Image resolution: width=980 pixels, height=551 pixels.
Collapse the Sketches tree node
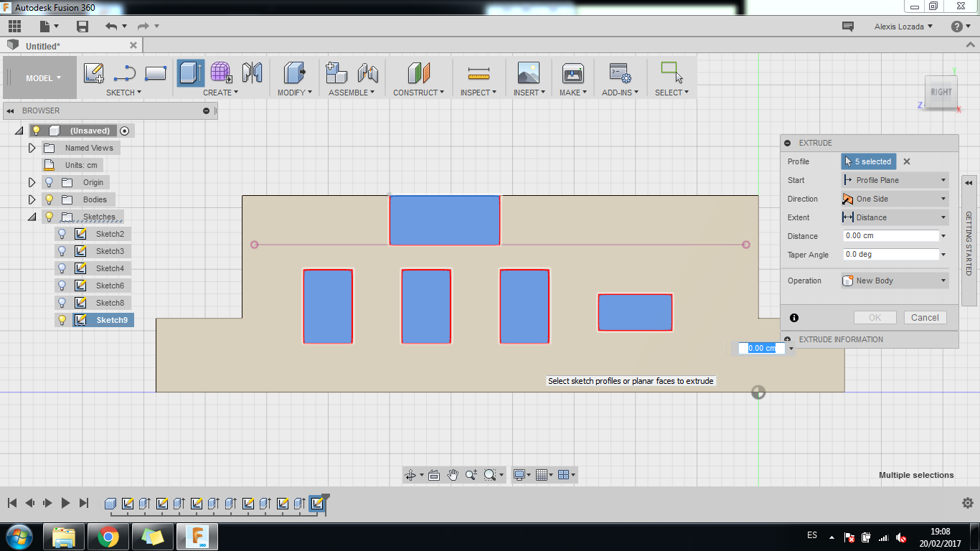(x=32, y=217)
